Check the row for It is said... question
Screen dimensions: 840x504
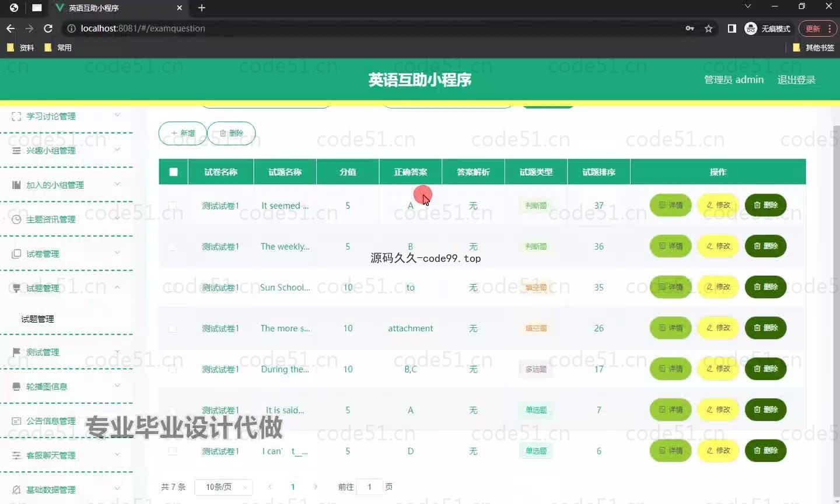point(172,410)
